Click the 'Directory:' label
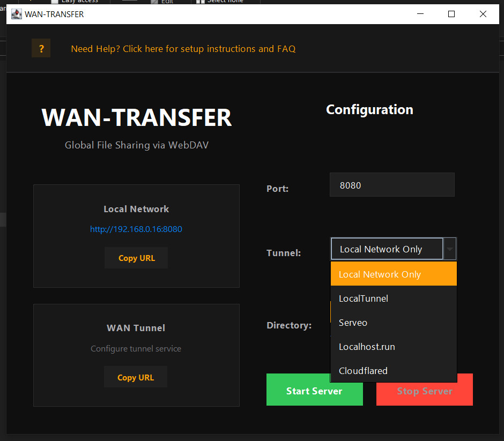 coord(289,325)
